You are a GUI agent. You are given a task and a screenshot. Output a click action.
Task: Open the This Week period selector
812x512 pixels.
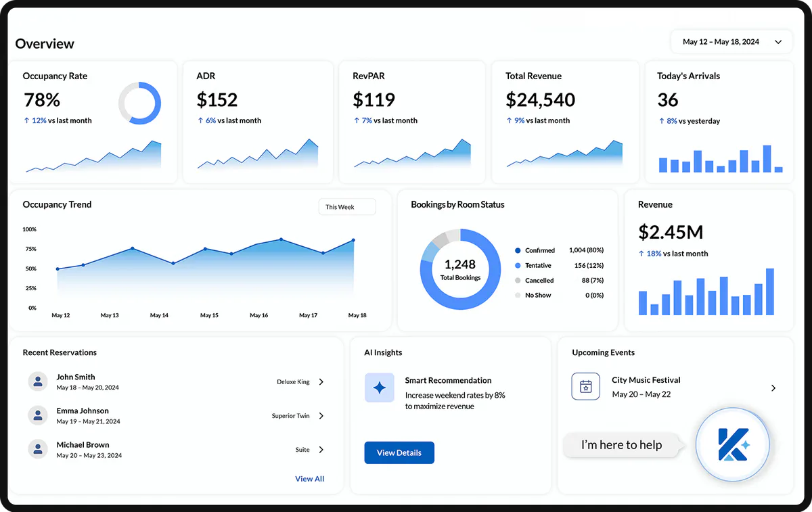pos(347,207)
